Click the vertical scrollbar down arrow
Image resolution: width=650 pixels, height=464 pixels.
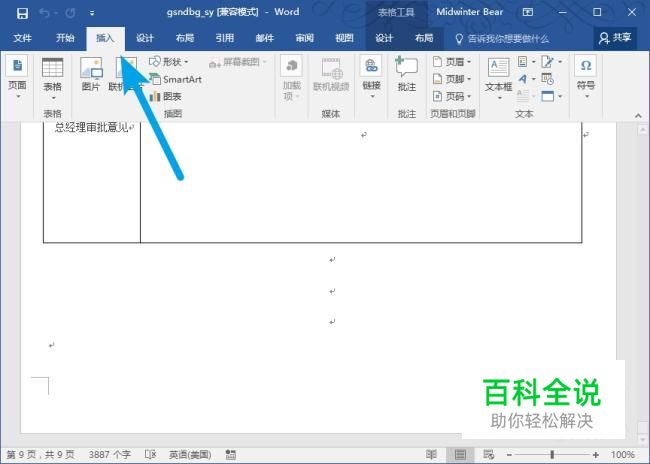[643, 439]
